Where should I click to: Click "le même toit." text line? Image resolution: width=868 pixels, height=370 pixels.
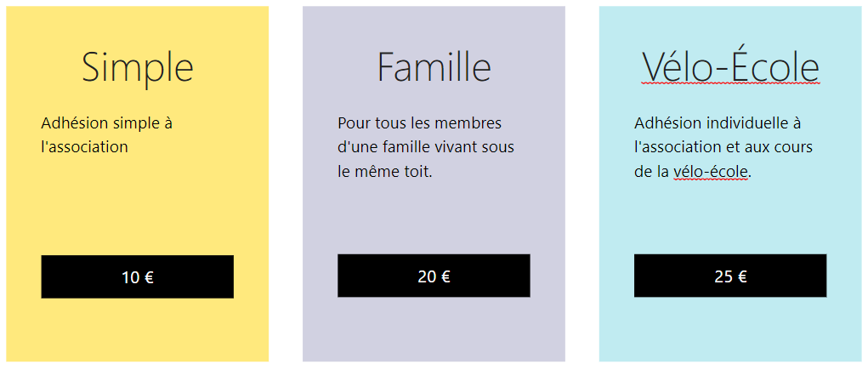tap(385, 173)
